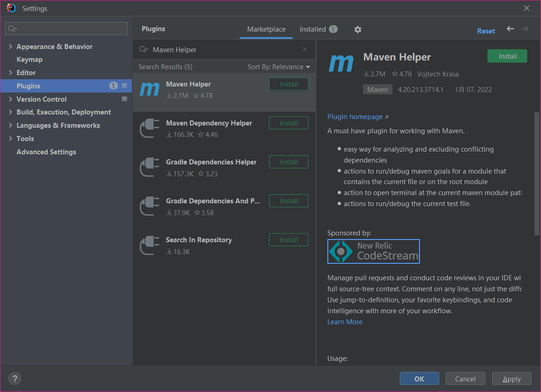
Task: Click the update badge on Plugins row
Action: point(114,86)
